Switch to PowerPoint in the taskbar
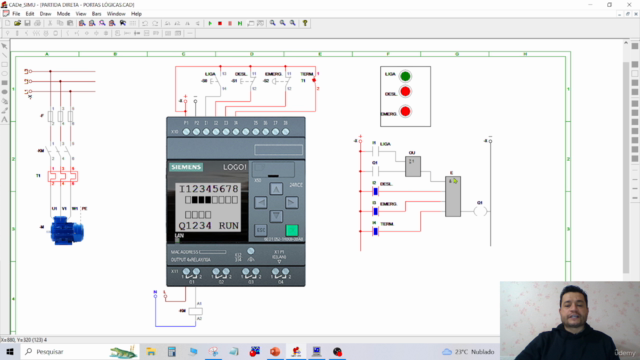Viewport: 640px width, 360px height. coord(275,351)
